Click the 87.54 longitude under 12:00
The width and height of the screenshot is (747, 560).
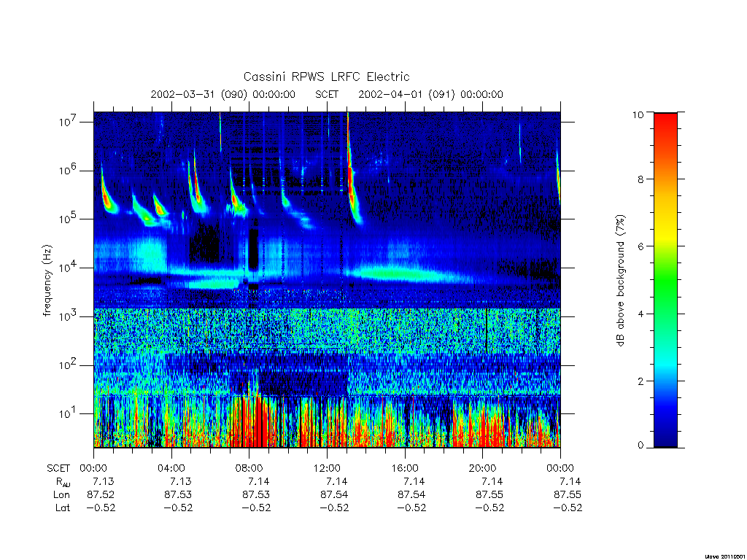(x=334, y=495)
